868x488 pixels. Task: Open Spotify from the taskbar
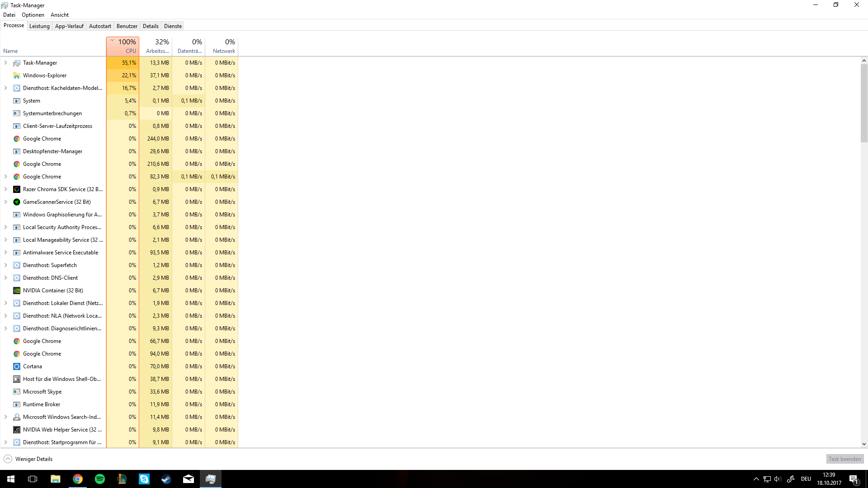100,479
